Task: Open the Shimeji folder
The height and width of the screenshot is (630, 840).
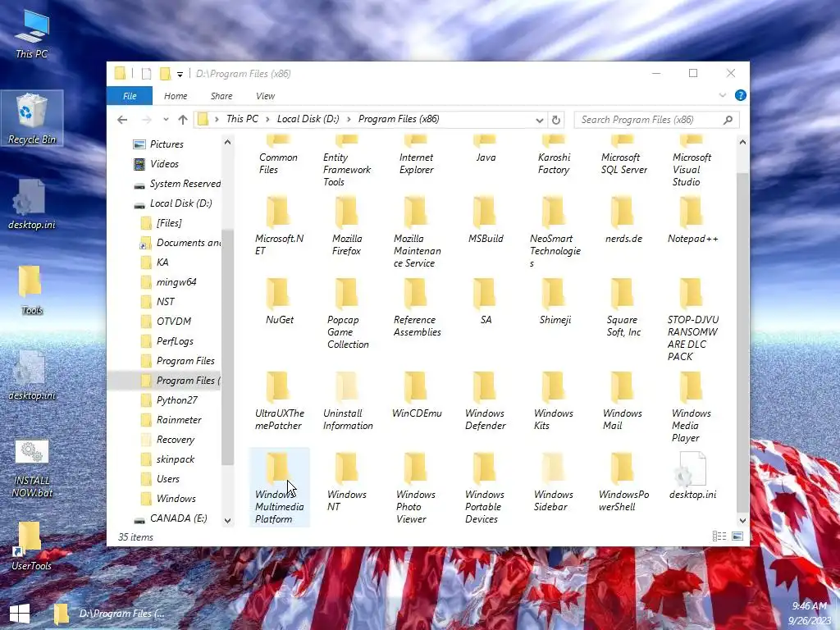Action: 554,301
